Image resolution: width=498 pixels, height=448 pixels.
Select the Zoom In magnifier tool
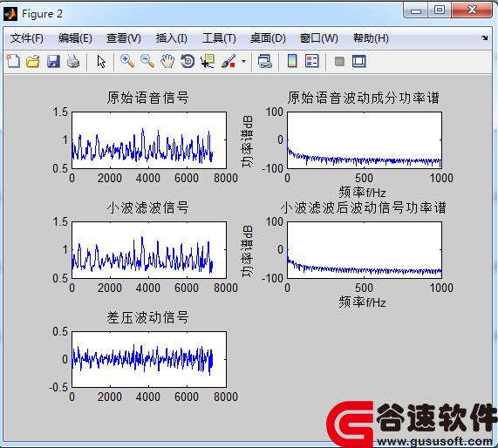(x=127, y=61)
